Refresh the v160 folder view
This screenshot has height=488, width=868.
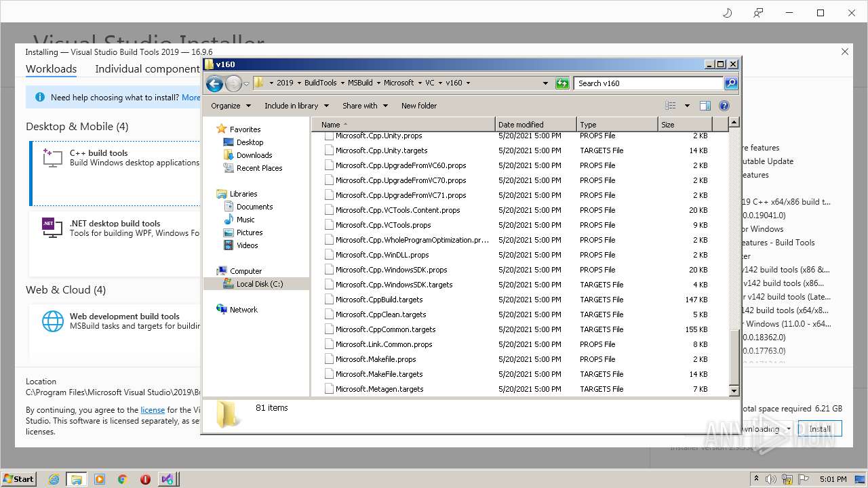coord(562,83)
